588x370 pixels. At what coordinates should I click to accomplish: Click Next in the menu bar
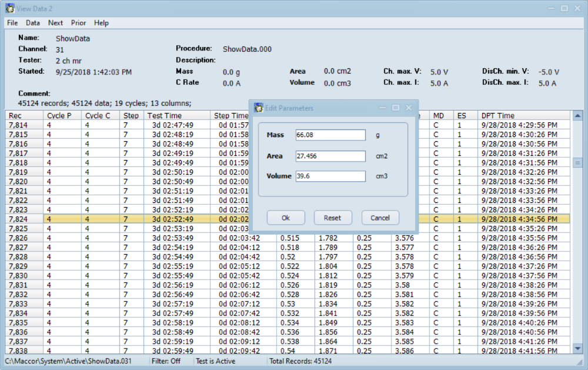(56, 23)
